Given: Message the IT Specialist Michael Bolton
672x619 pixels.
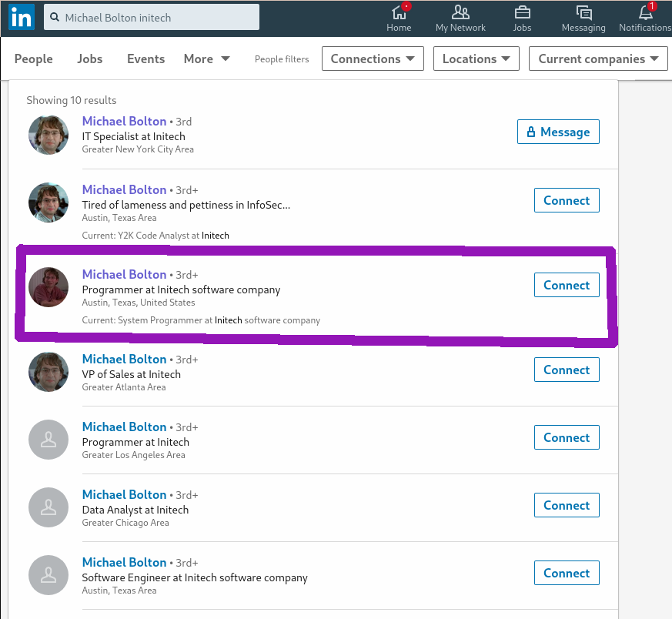Looking at the screenshot, I should click(558, 132).
